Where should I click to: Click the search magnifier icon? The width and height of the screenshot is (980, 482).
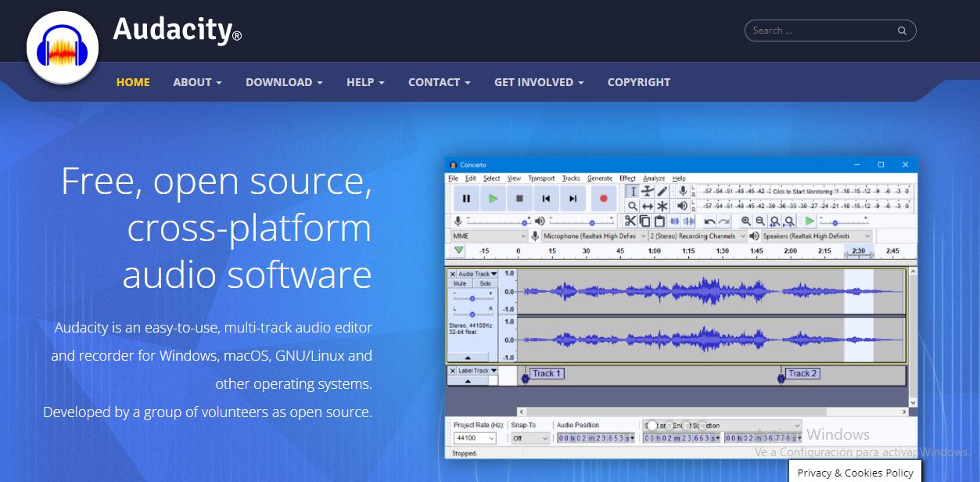tap(902, 31)
